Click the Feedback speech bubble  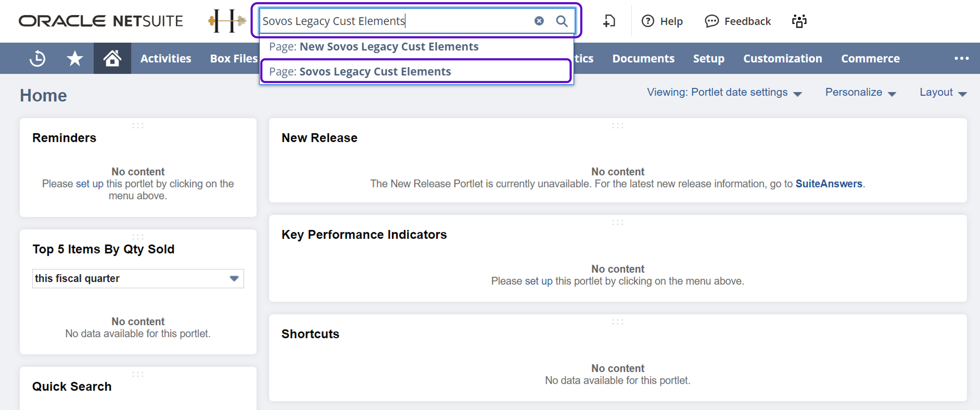(x=711, y=21)
